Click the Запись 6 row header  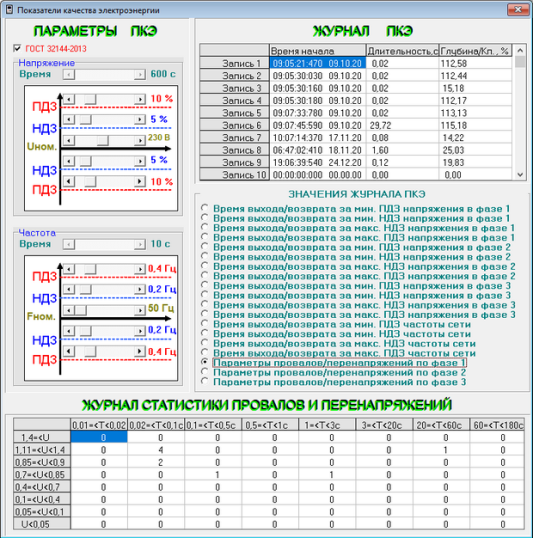point(234,125)
